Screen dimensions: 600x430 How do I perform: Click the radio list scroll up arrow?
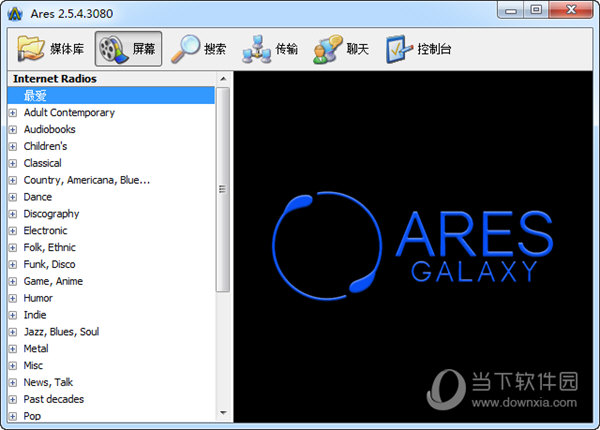[223, 79]
